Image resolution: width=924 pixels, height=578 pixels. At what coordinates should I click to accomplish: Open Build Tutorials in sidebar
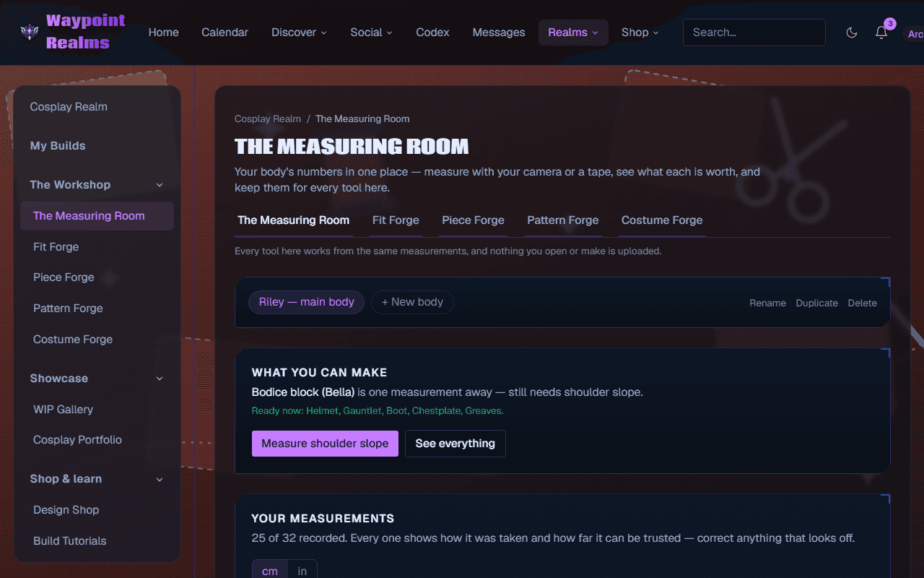tap(97, 541)
